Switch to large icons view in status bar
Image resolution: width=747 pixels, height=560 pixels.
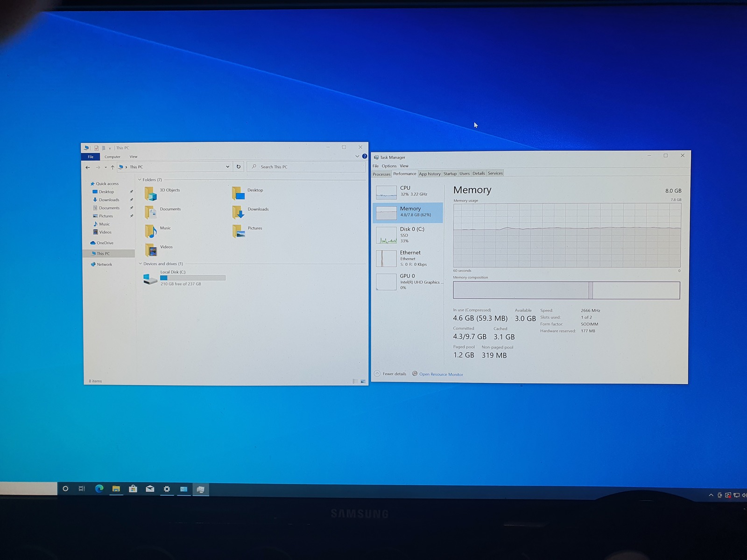363,381
